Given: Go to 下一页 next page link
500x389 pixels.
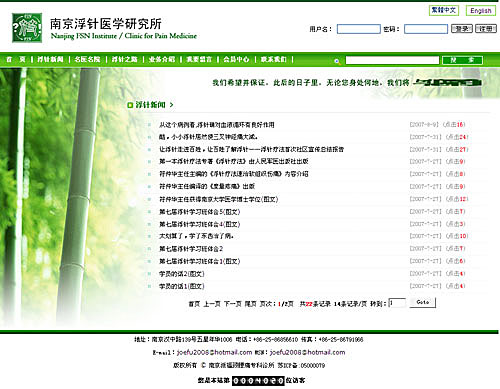Looking at the screenshot, I should (x=232, y=304).
